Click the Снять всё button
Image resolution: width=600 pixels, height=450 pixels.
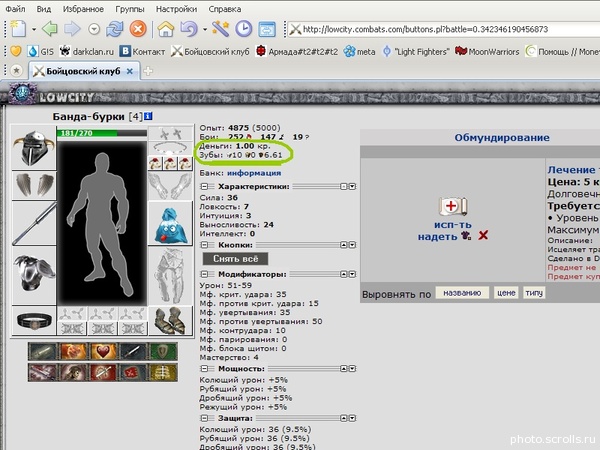pyautogui.click(x=235, y=259)
